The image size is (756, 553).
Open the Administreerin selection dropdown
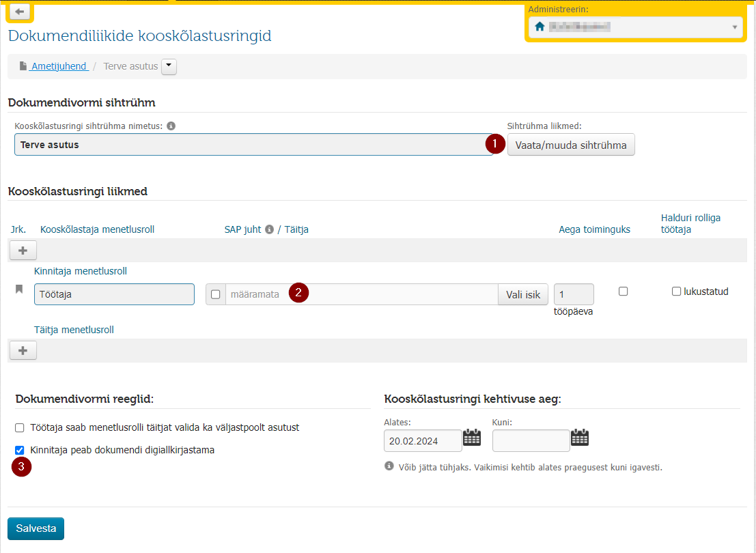pos(636,27)
